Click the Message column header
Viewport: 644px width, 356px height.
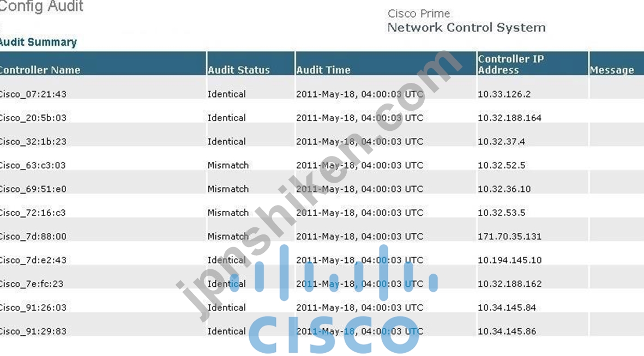tap(612, 70)
